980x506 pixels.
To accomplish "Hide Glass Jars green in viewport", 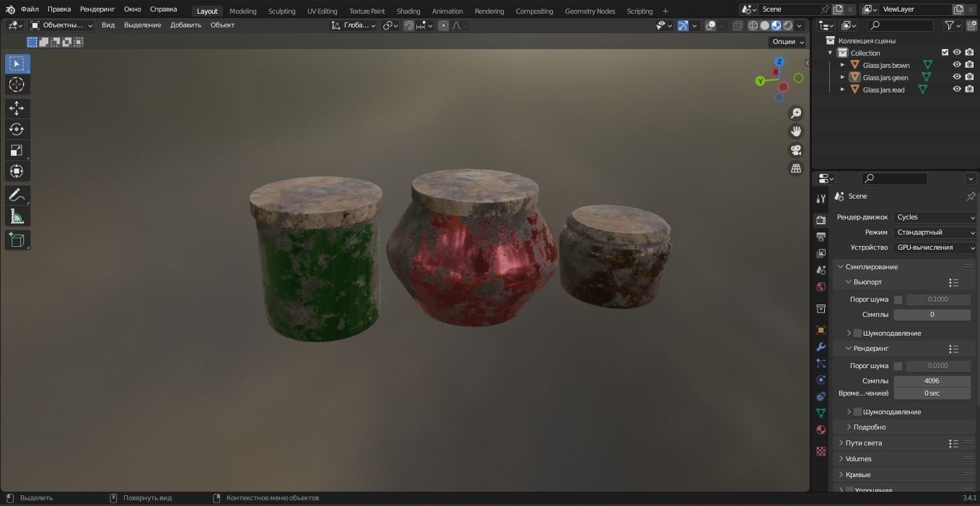I will point(957,77).
